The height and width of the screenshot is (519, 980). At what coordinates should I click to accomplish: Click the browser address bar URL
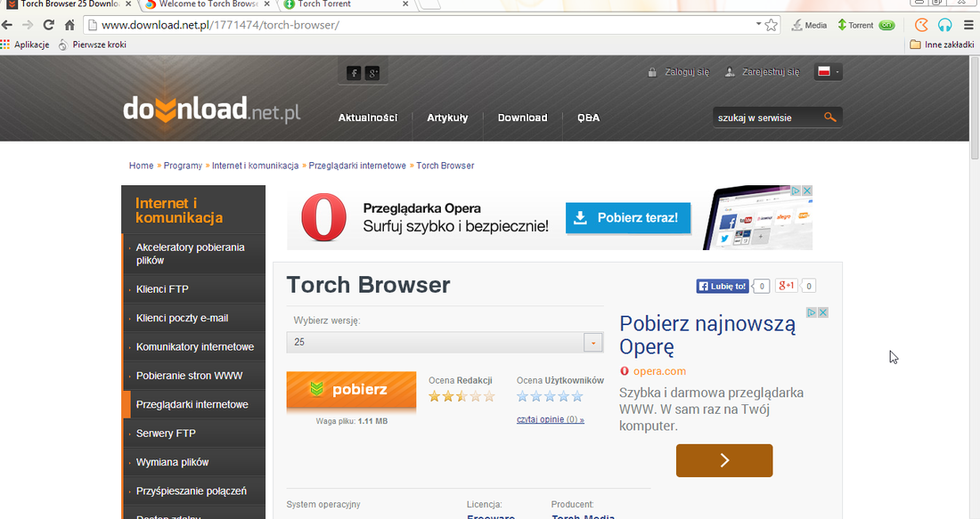(221, 25)
